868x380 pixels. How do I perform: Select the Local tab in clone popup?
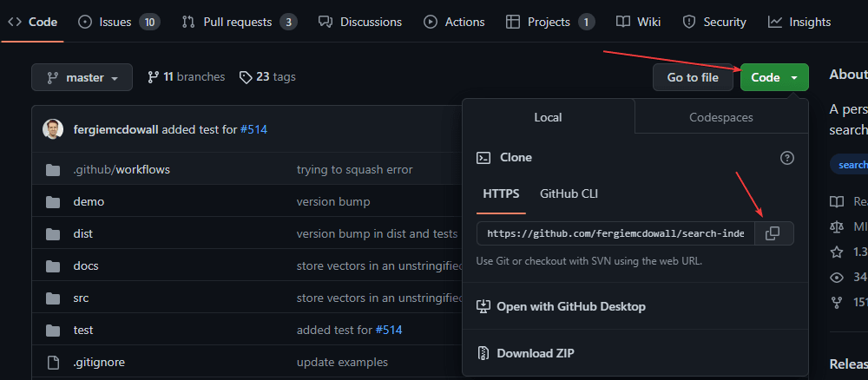pos(548,117)
